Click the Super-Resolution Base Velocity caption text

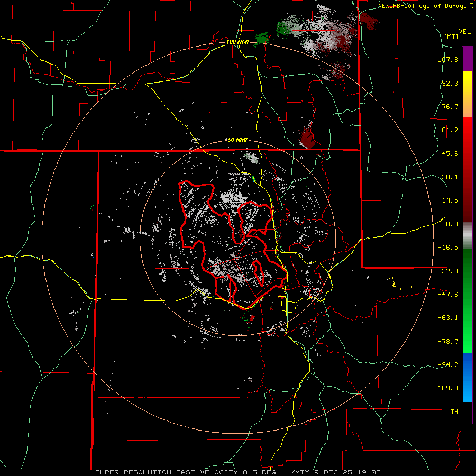coord(237,472)
